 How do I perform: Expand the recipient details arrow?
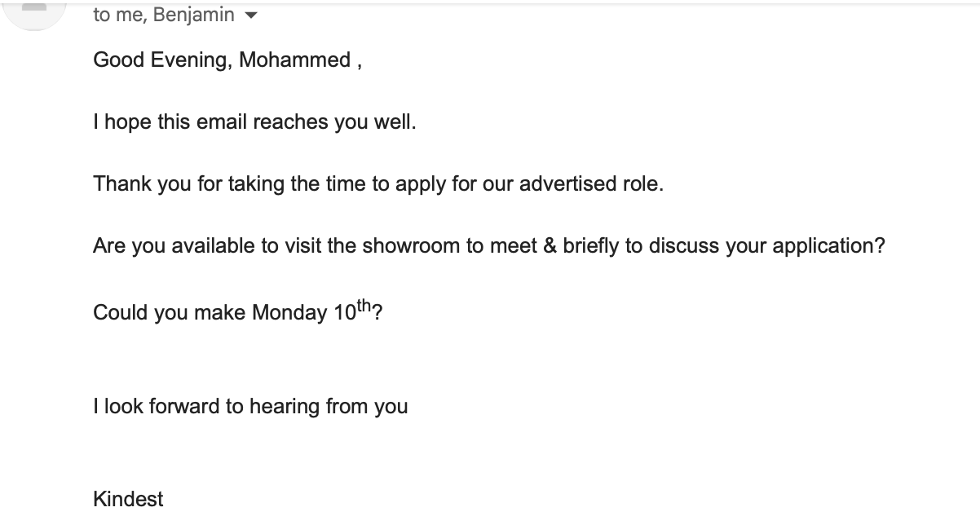pos(251,15)
